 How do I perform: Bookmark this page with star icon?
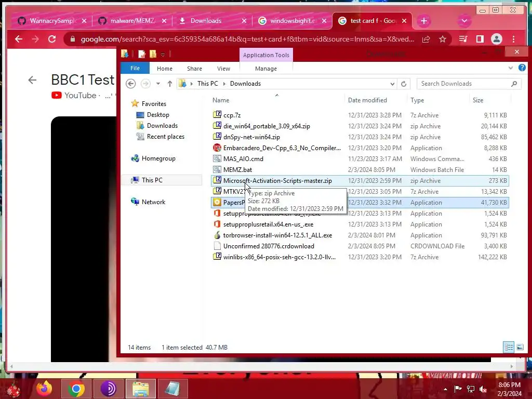coord(443,39)
